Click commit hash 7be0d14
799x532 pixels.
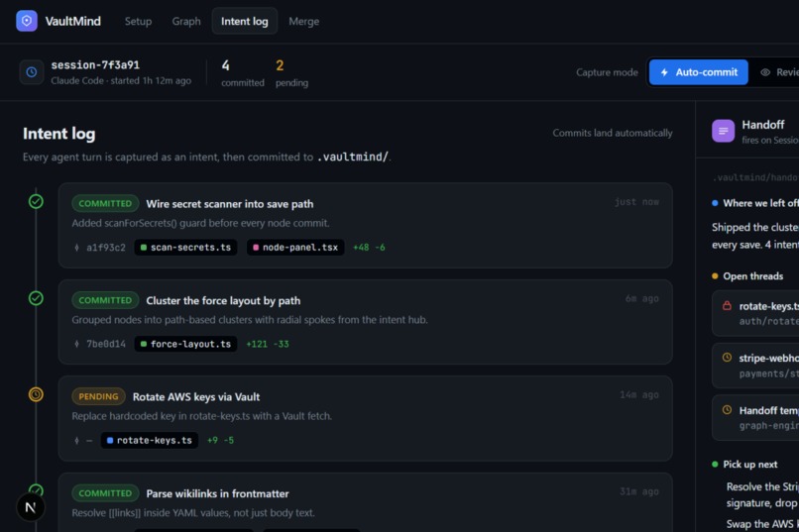[x=105, y=344]
